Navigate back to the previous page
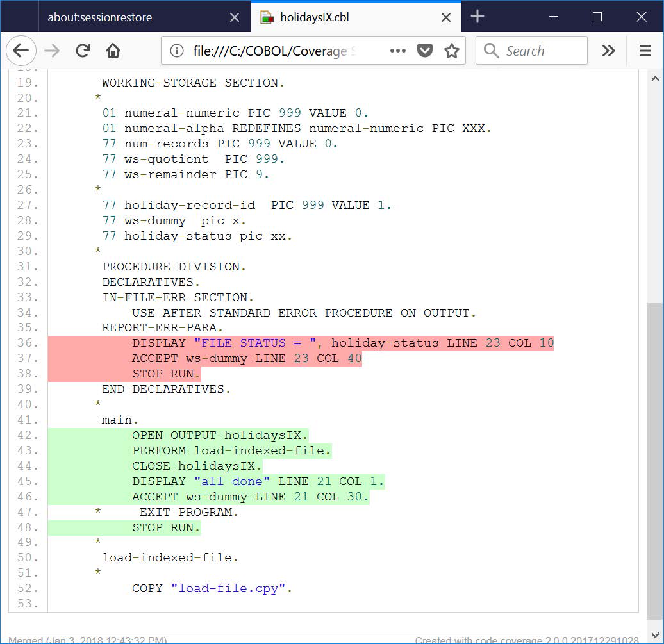 point(21,51)
